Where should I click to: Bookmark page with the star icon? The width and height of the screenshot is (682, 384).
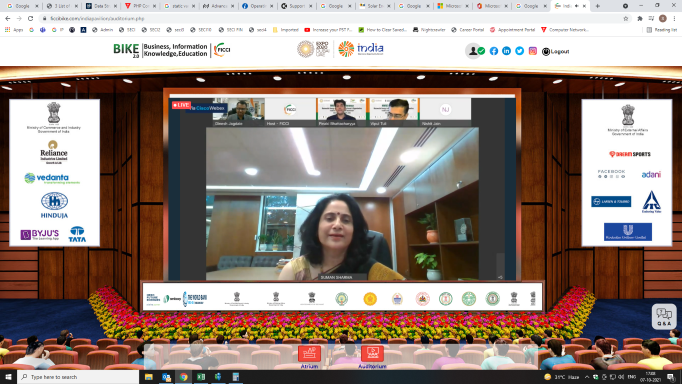pos(625,19)
